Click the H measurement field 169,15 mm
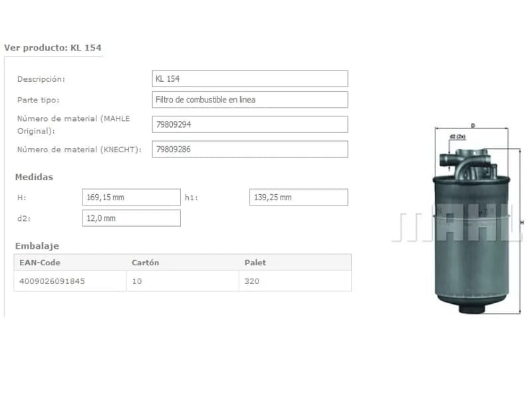532x399 pixels. 131,197
